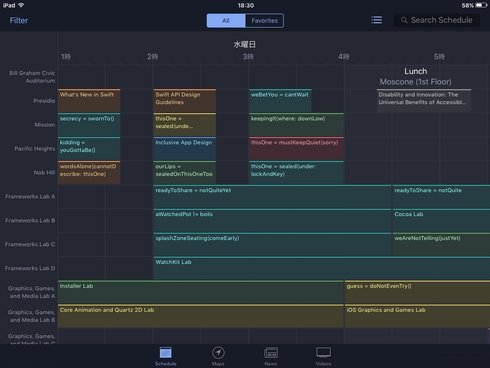Image resolution: width=490 pixels, height=368 pixels.
Task: Open the Schedule tab icon
Action: 166,353
